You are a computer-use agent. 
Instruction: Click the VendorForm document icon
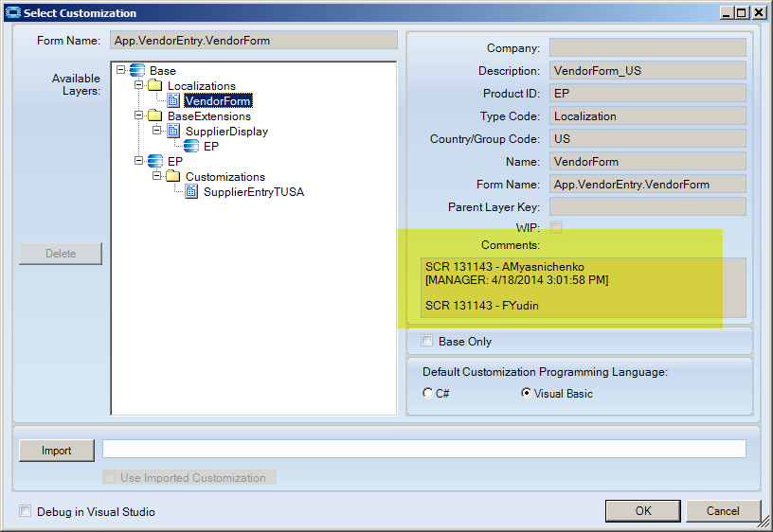point(173,100)
